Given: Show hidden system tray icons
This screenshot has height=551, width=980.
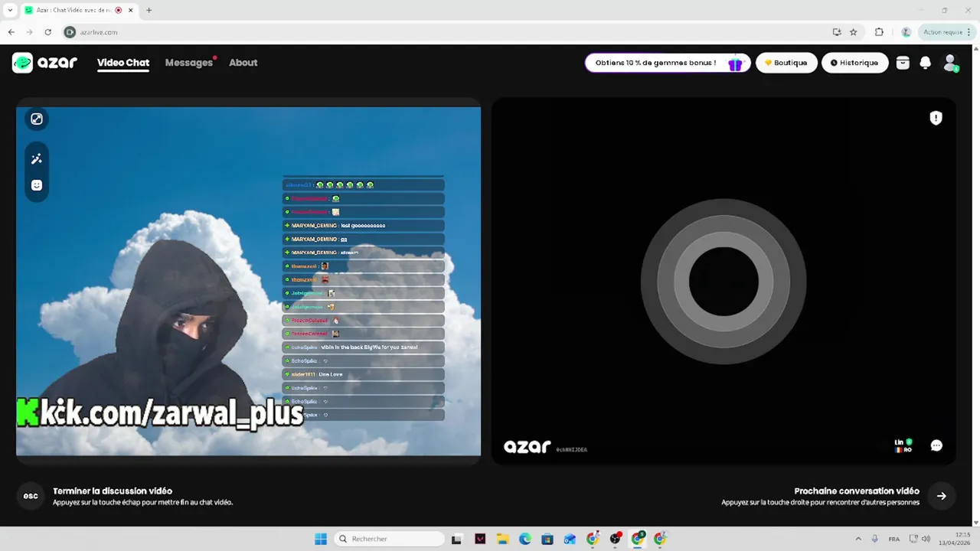Looking at the screenshot, I should click(x=857, y=539).
